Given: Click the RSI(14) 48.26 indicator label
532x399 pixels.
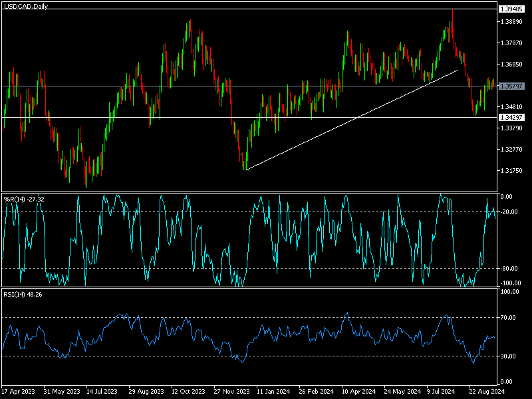Looking at the screenshot, I should pyautogui.click(x=23, y=295).
